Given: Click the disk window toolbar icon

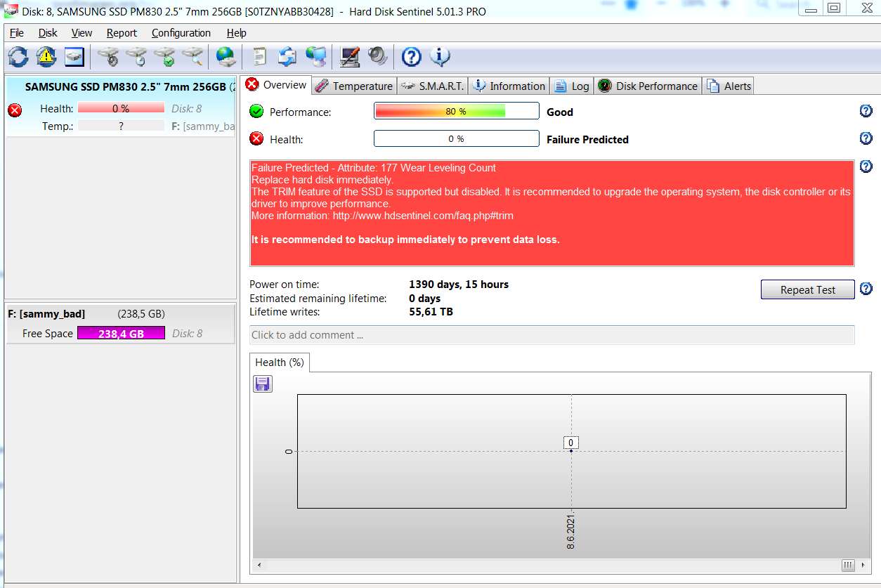Looking at the screenshot, I should (x=74, y=56).
